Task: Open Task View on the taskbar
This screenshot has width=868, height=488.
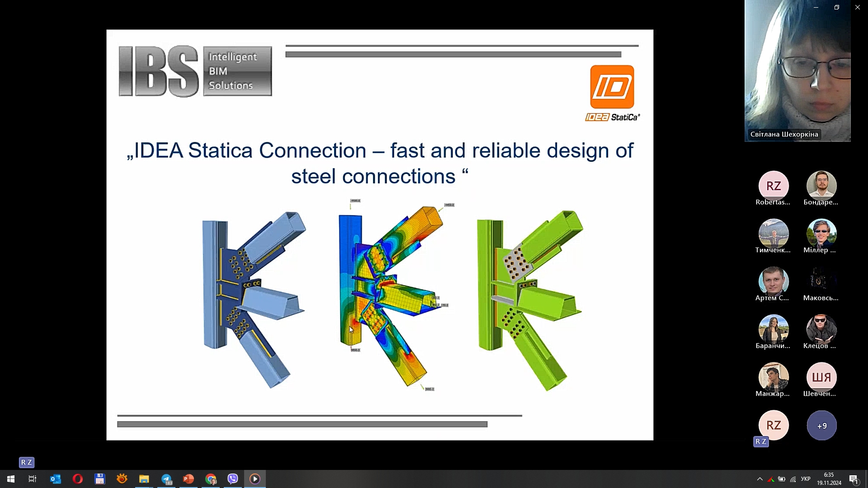Action: click(x=33, y=479)
